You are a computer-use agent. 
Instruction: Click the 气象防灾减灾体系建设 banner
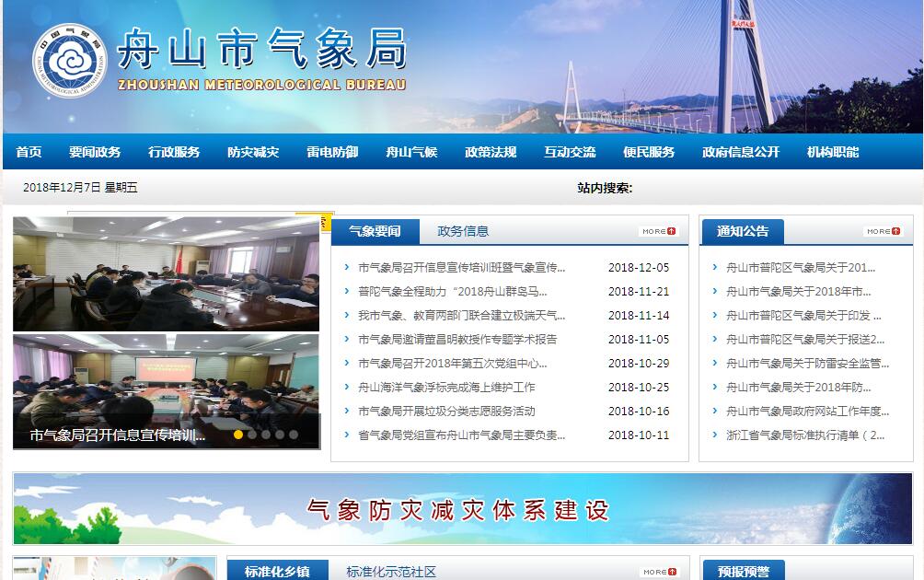(462, 509)
